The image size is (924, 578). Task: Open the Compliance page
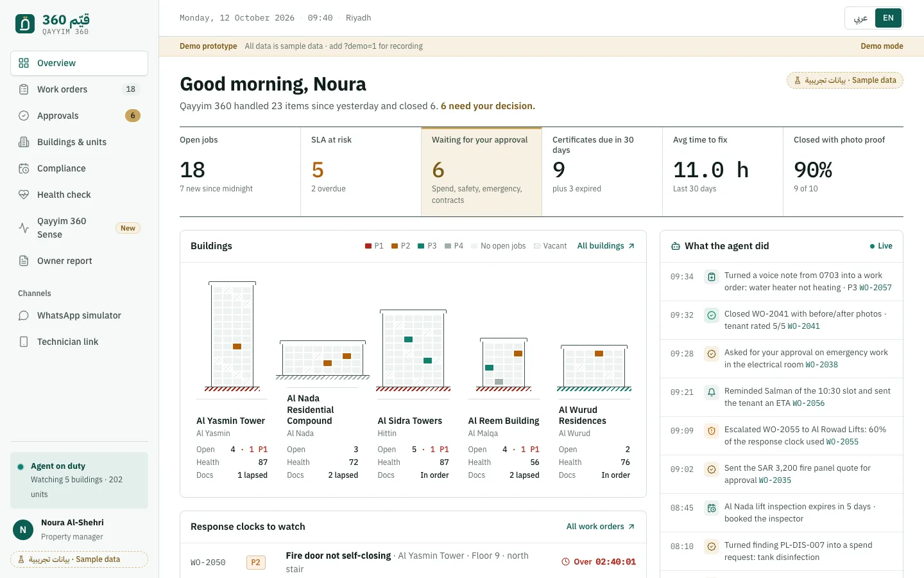point(80,168)
